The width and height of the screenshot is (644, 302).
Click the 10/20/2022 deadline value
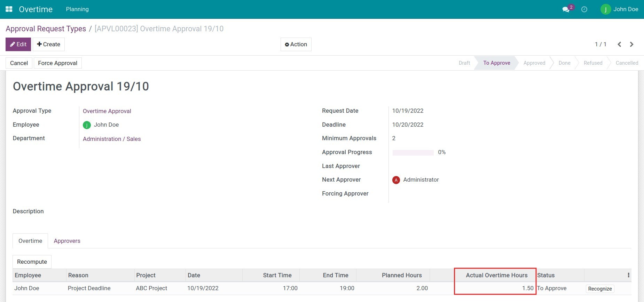coord(408,125)
